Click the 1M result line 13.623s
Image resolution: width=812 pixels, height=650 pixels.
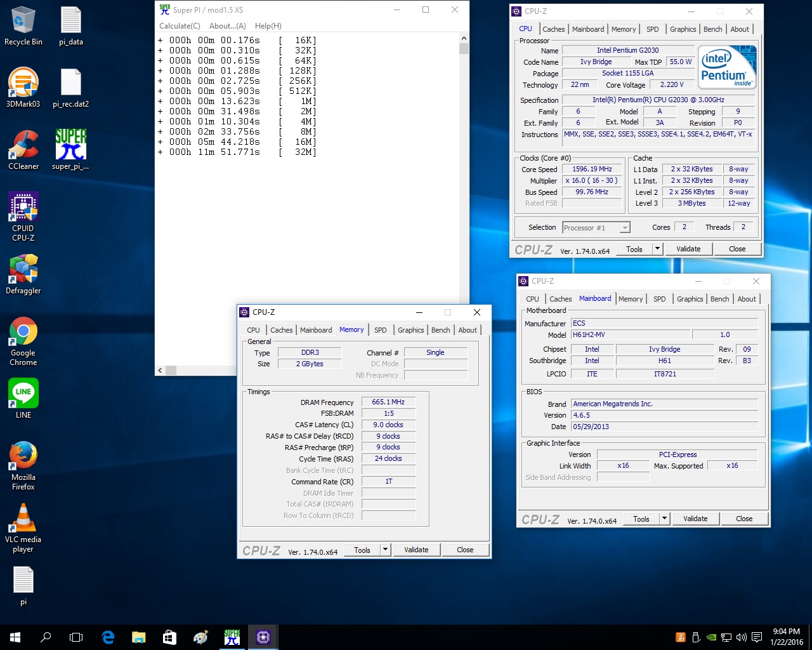pos(237,101)
